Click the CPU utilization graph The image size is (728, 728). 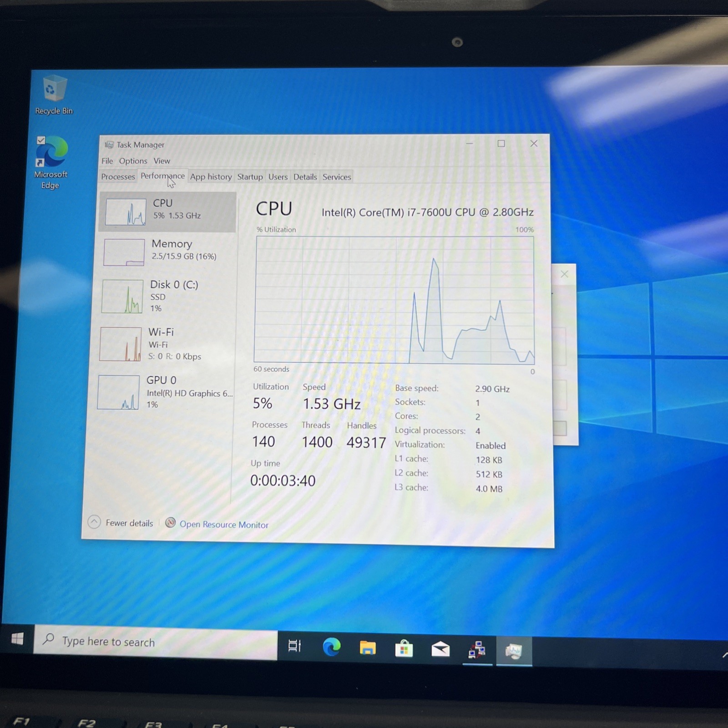pos(394,300)
